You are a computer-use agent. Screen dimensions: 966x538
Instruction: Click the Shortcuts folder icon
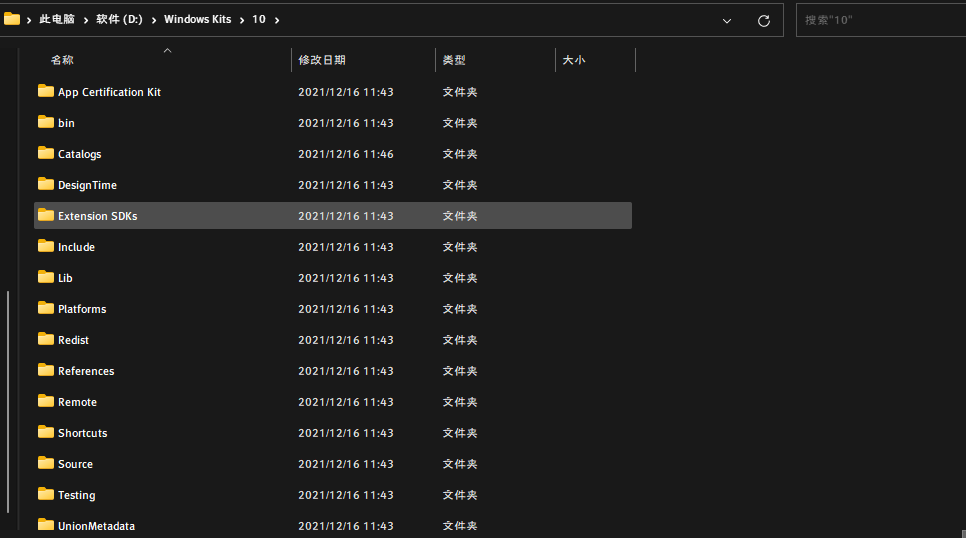coord(46,431)
